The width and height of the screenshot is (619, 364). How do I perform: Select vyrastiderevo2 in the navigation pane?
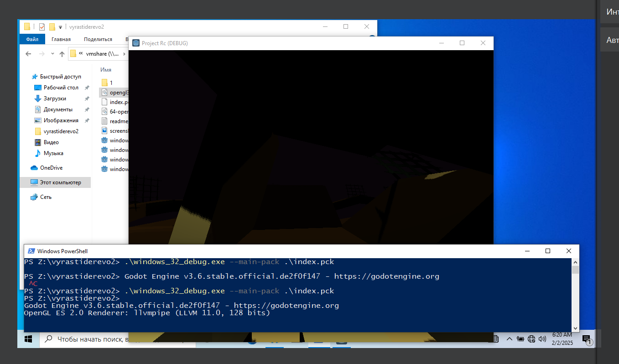click(61, 131)
